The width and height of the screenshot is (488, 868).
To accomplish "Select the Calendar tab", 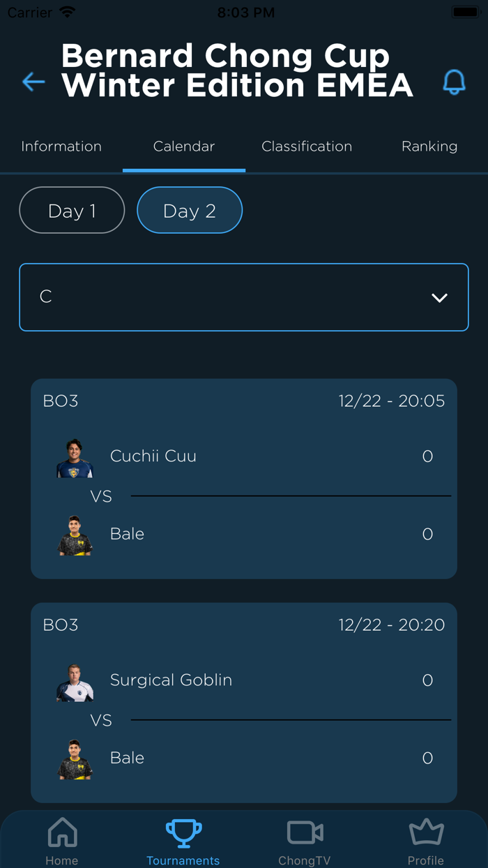I will coord(184,147).
